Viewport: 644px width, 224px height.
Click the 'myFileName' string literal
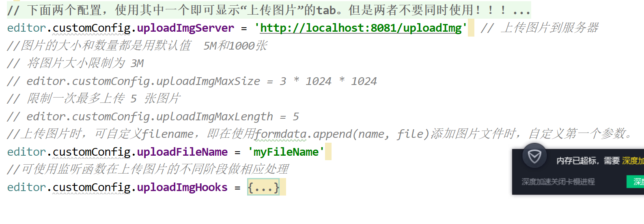[286, 152]
